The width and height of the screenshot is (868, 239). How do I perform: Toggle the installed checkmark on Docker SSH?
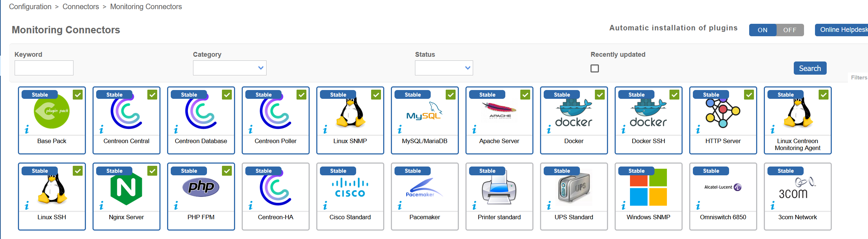[x=674, y=95]
